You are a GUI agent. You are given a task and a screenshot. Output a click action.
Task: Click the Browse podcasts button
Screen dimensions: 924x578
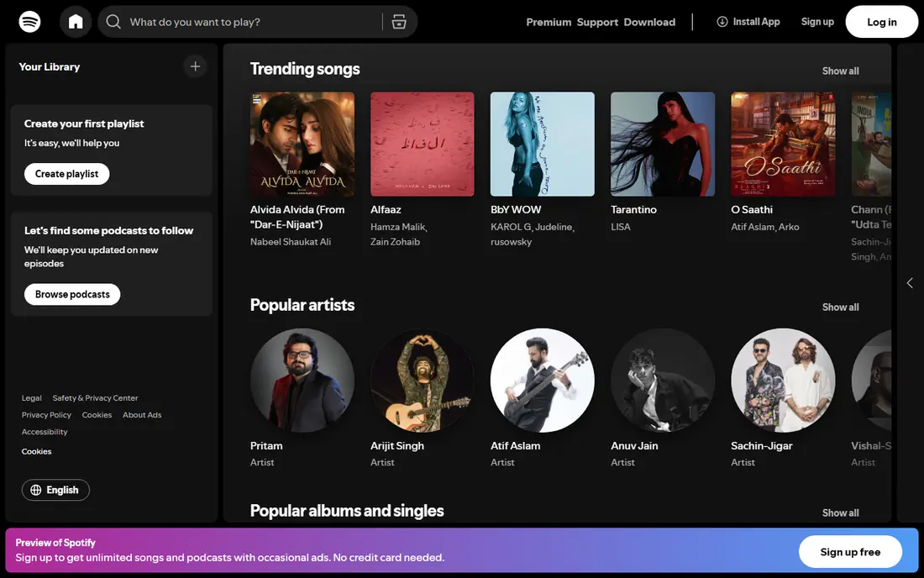pos(72,294)
